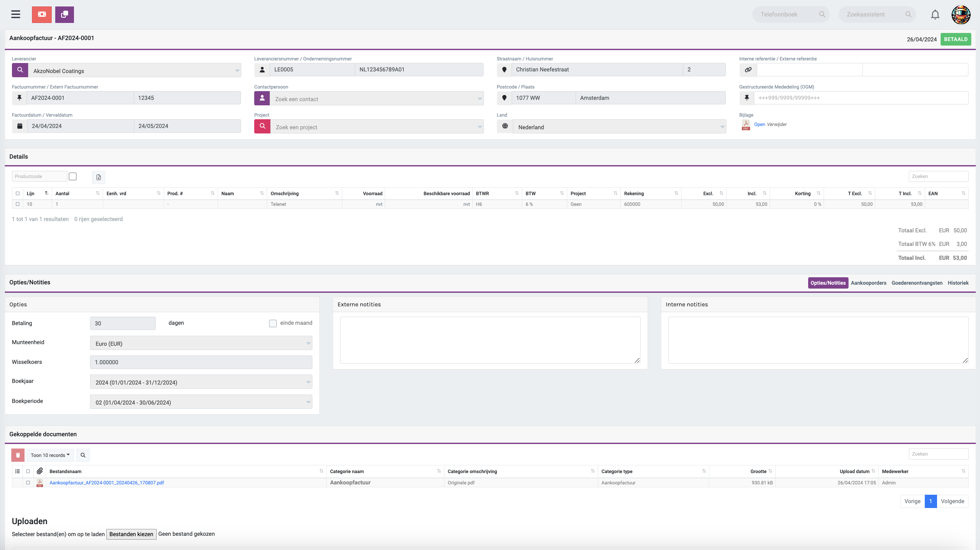Click the Externe notities text area
The width and height of the screenshot is (980, 550).
490,340
